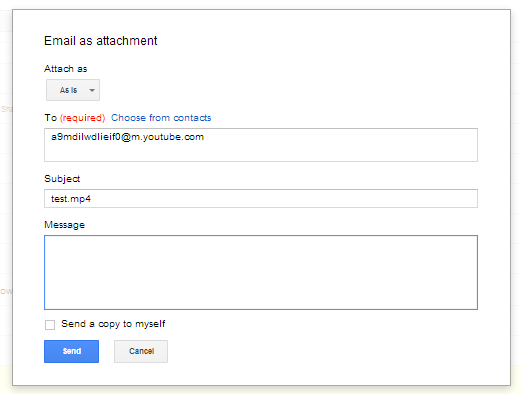
Task: Cancel the email attachment dialog
Action: tap(141, 351)
